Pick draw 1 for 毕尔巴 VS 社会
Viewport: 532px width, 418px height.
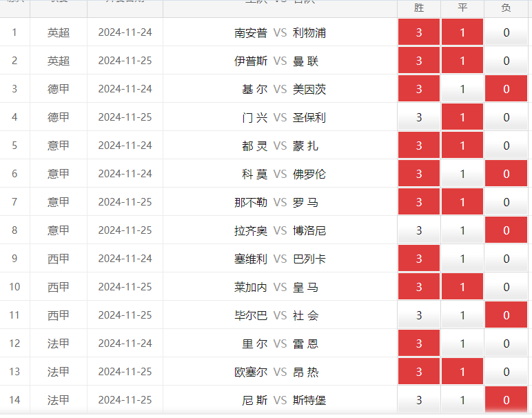point(462,315)
